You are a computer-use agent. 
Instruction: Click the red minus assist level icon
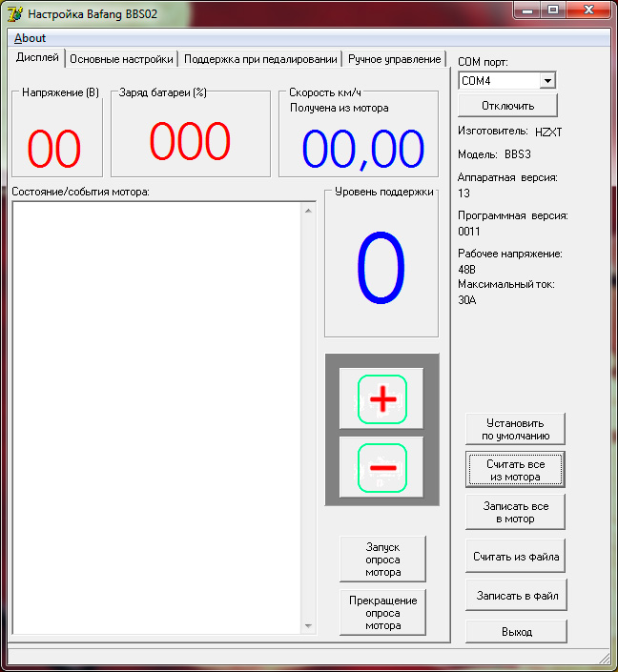pyautogui.click(x=382, y=468)
